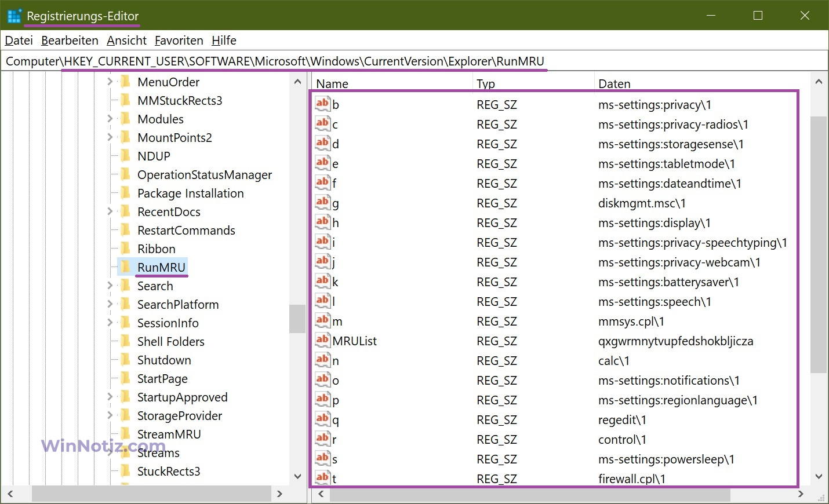Select the value with data control\1

click(622, 440)
